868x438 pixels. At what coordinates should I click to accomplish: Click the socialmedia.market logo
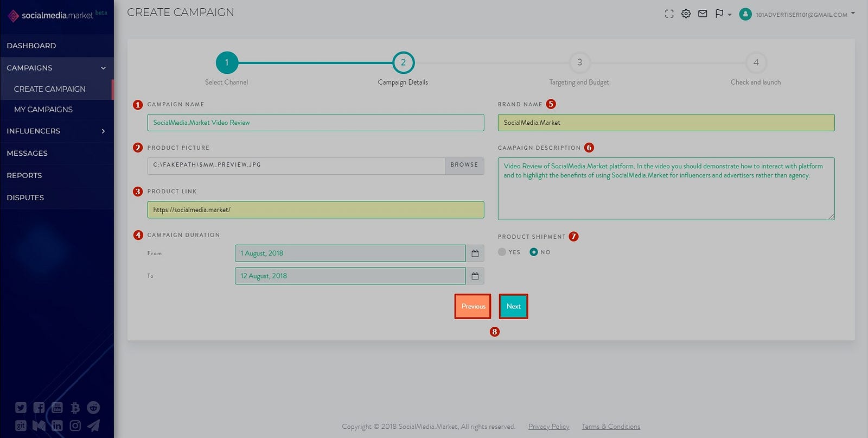click(x=57, y=15)
